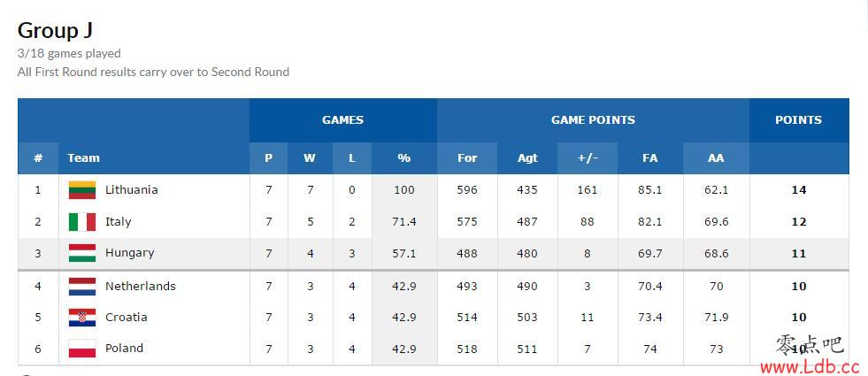Click the Hungary flag icon
The width and height of the screenshot is (868, 376).
(82, 253)
